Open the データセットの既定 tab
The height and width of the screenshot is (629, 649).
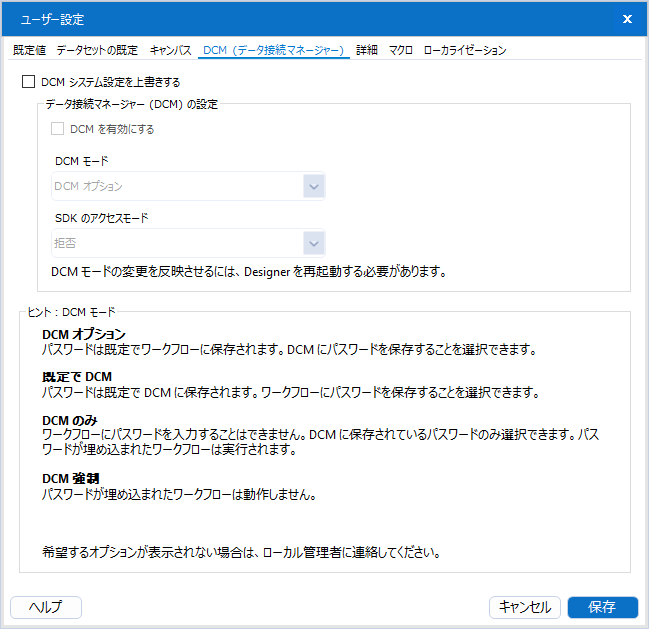97,50
